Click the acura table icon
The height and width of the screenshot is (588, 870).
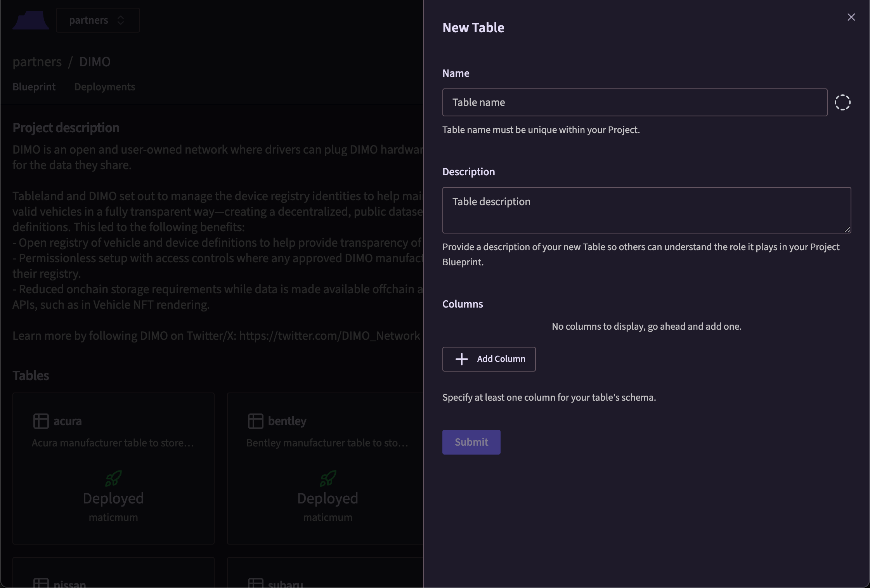click(41, 421)
